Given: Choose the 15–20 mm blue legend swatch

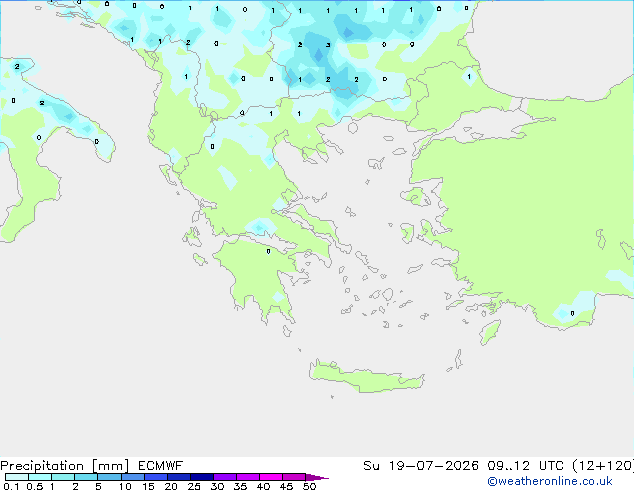Looking at the screenshot, I should coord(156,477).
